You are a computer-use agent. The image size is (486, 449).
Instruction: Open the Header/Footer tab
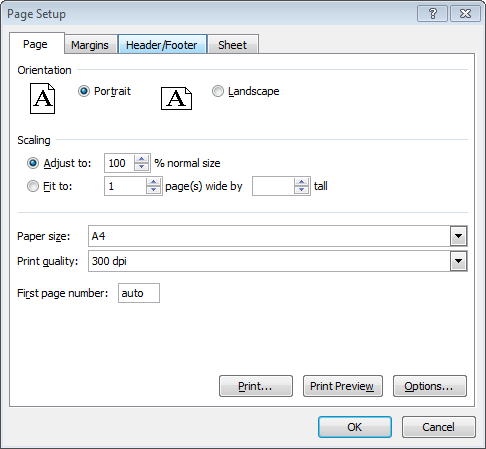tap(162, 45)
